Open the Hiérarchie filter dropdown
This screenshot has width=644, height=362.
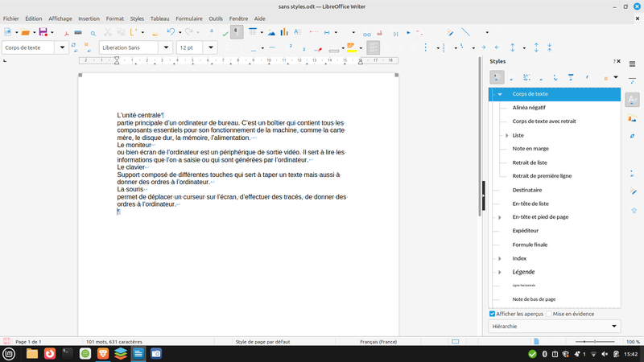(555, 326)
